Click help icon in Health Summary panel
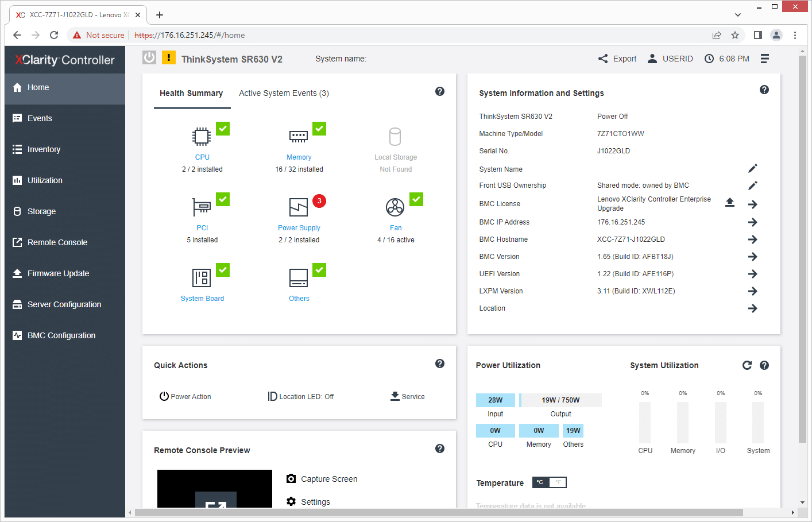Screen dimensions: 812x522 point(440,91)
